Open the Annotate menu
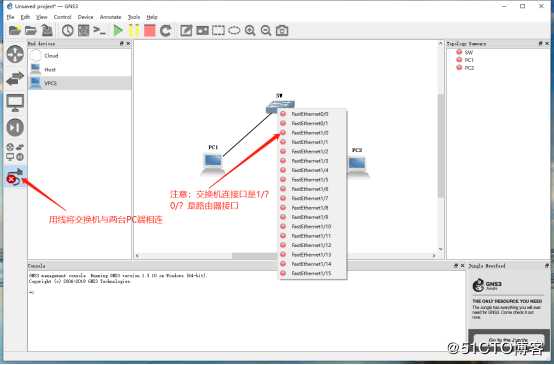The width and height of the screenshot is (554, 365). (x=111, y=17)
